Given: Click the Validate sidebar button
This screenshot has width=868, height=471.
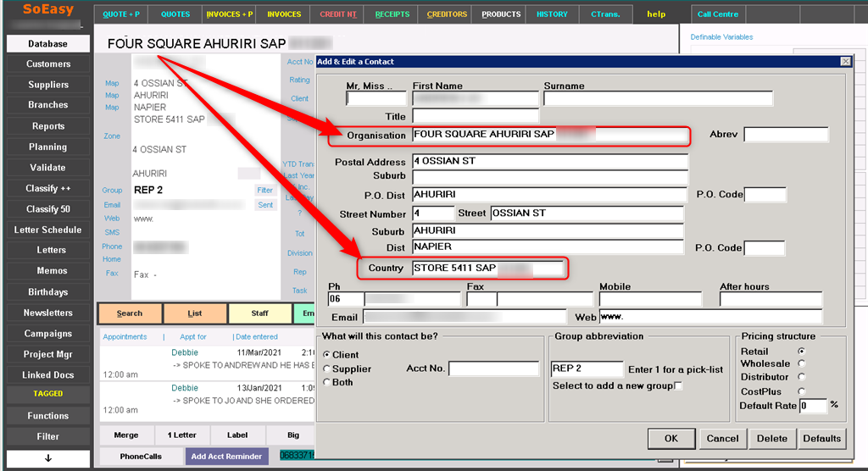Looking at the screenshot, I should 48,168.
